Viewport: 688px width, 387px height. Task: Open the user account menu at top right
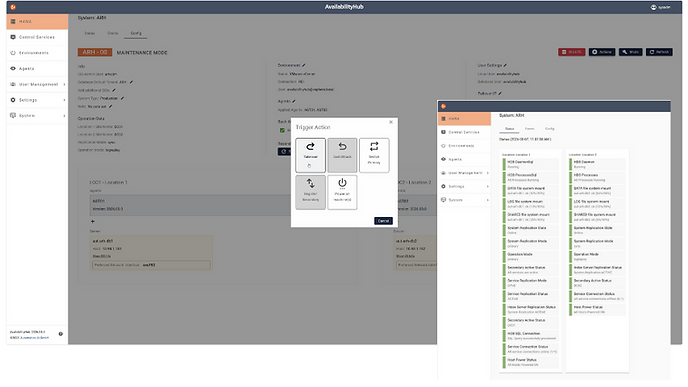tap(660, 7)
